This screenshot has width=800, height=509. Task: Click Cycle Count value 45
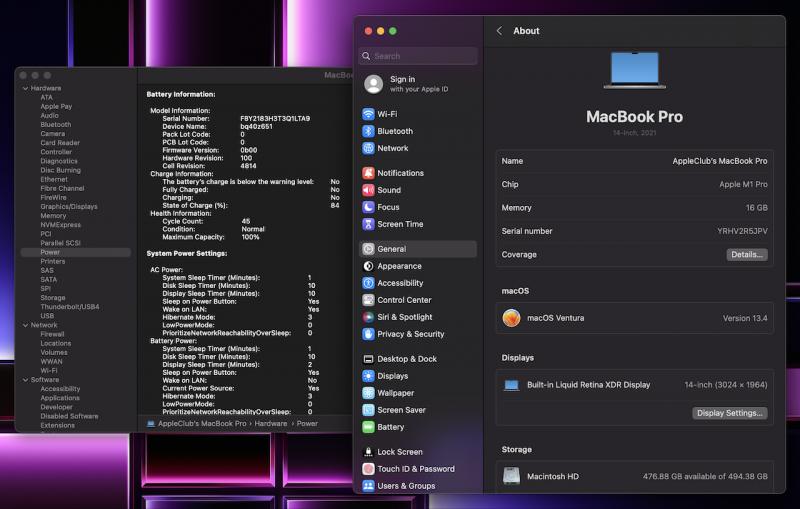[245, 221]
